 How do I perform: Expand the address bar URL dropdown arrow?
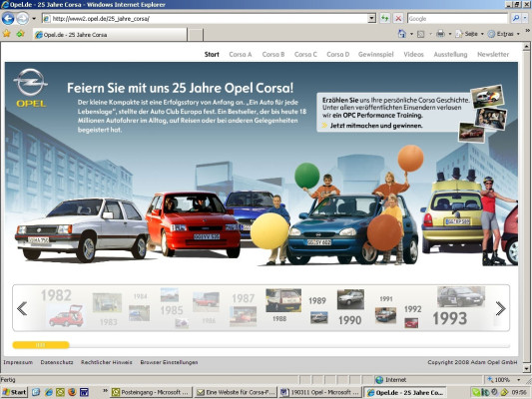click(372, 18)
